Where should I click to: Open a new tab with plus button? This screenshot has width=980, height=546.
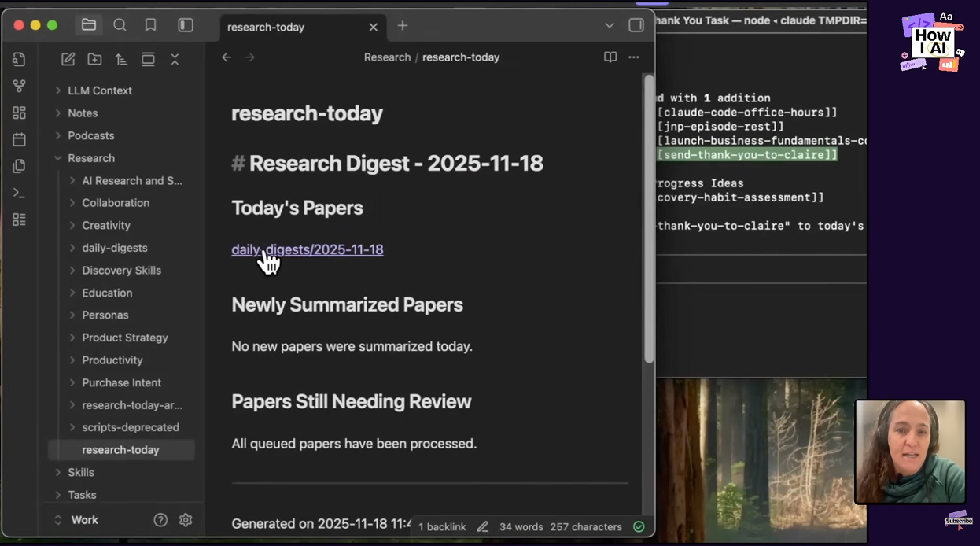(x=403, y=26)
